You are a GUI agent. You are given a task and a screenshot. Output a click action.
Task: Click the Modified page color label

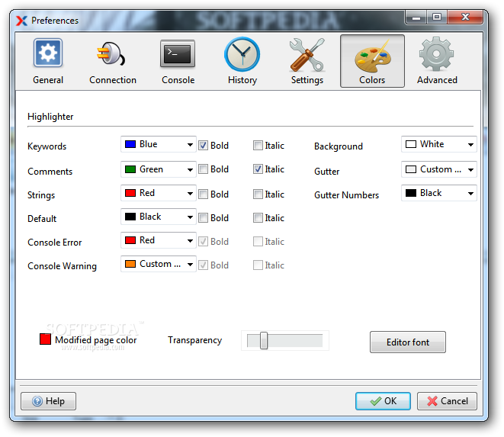pos(96,340)
